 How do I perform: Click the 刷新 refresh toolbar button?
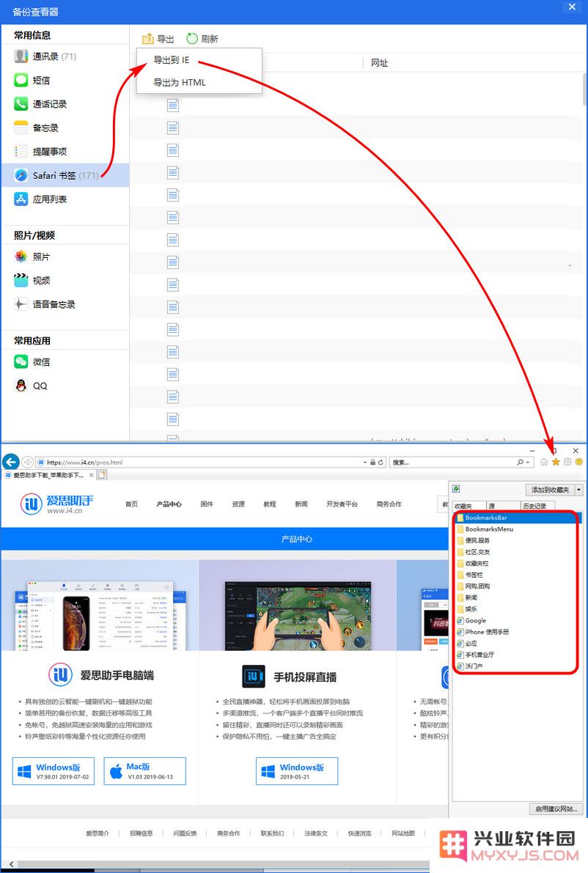tap(202, 38)
